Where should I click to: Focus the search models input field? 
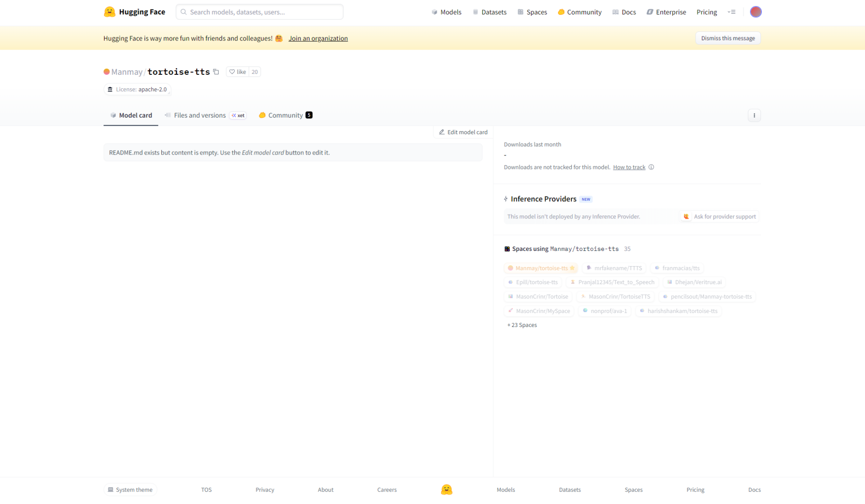259,12
